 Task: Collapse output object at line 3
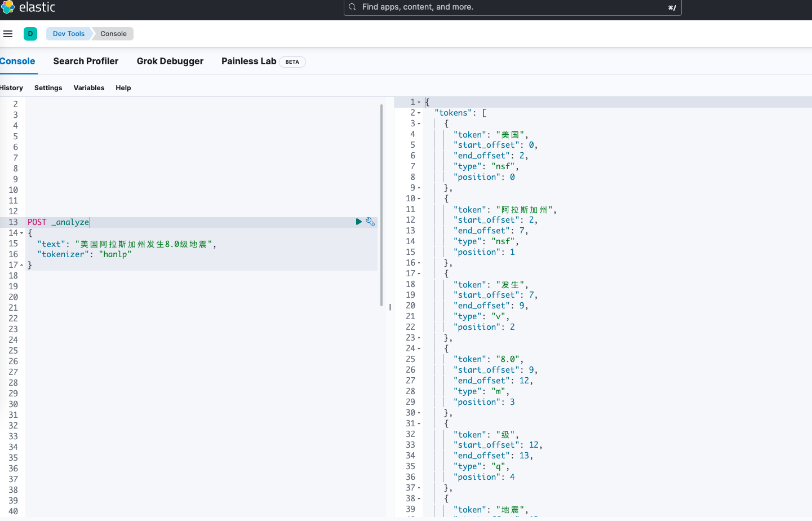point(419,124)
